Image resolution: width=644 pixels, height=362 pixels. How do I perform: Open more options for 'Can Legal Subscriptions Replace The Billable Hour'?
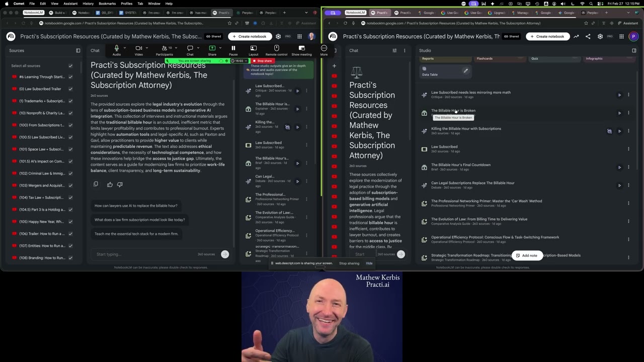[628, 185]
